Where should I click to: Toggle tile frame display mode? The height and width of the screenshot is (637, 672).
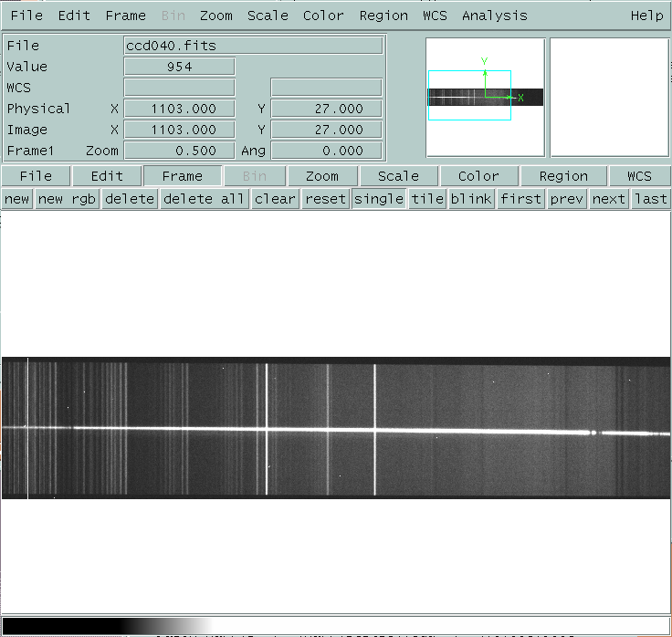click(x=426, y=199)
